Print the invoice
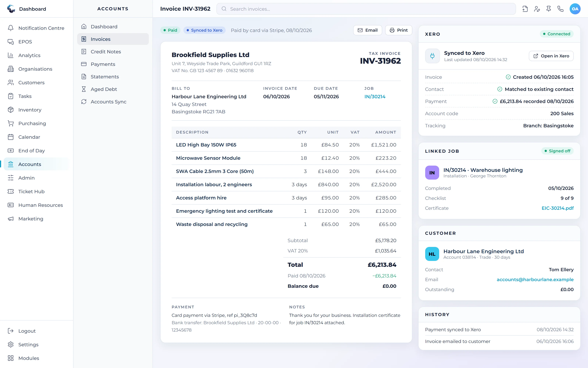 coord(399,30)
